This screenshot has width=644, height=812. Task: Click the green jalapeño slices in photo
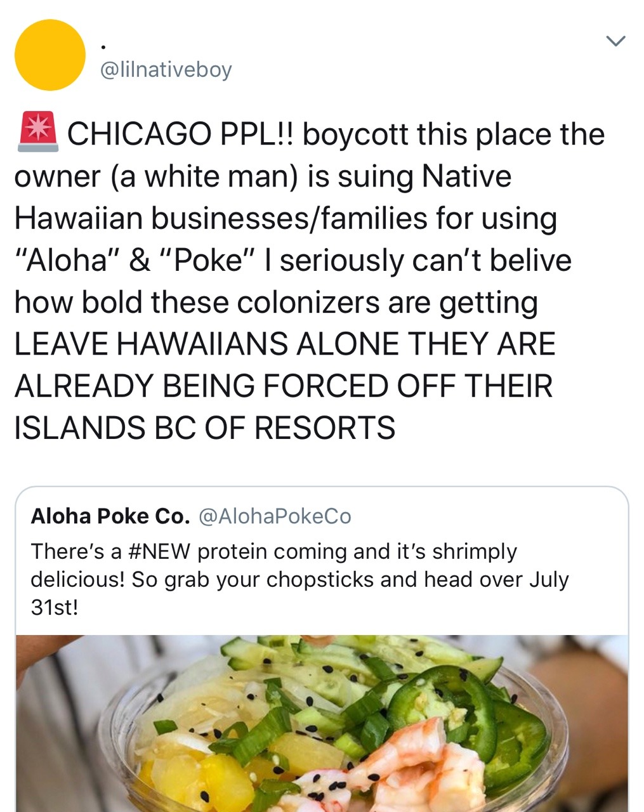coord(457,698)
